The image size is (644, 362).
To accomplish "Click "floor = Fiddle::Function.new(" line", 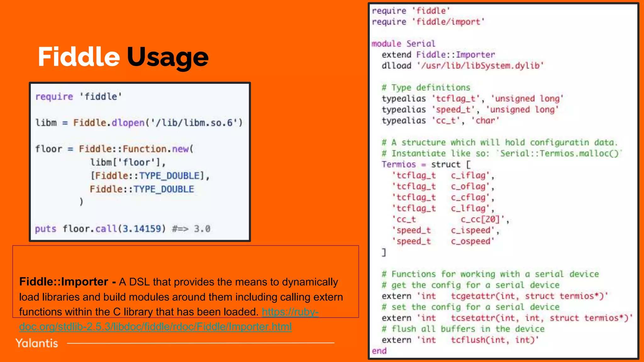I will [114, 149].
